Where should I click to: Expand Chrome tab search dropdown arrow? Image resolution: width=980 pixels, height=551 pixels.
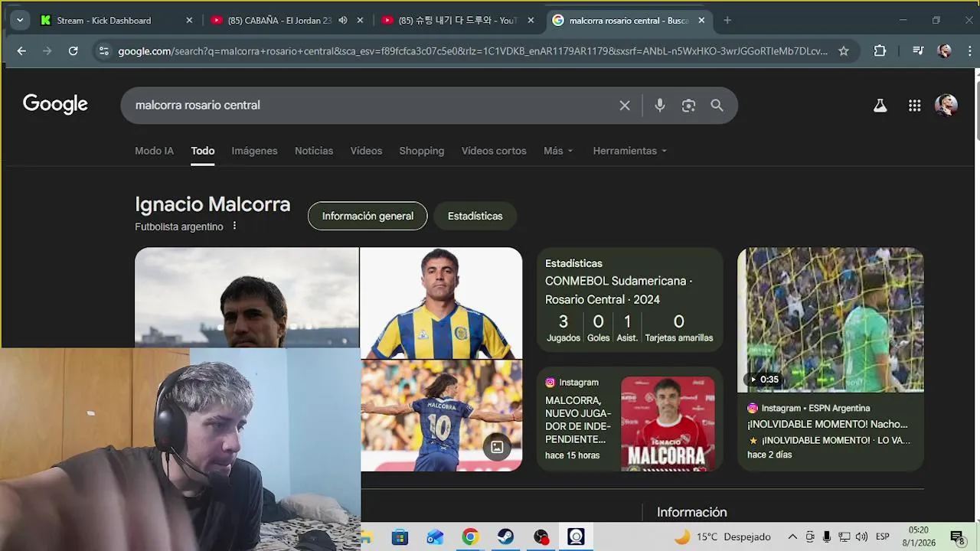[20, 21]
